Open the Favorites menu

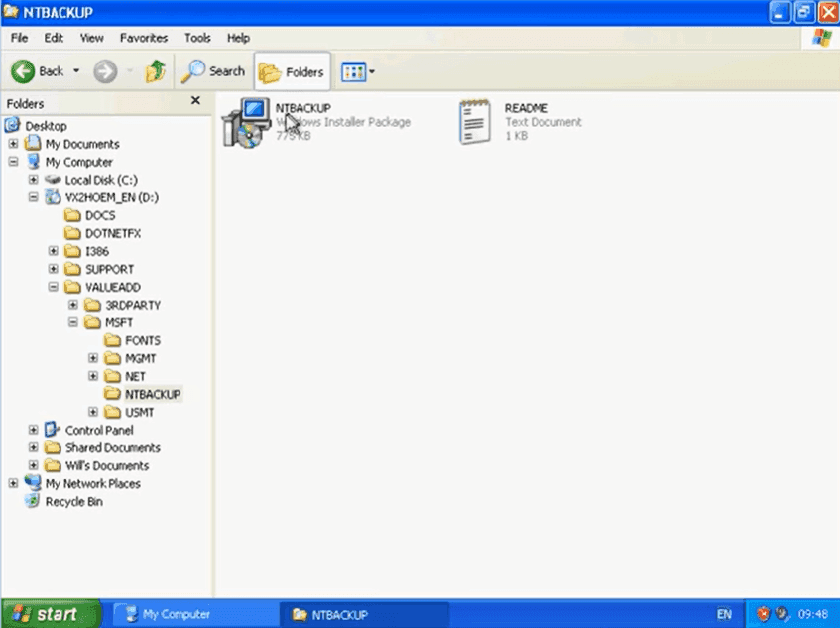pyautogui.click(x=144, y=38)
